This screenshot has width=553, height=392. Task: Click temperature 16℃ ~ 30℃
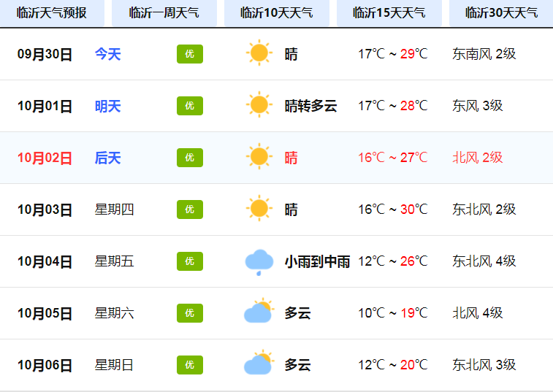pos(393,210)
